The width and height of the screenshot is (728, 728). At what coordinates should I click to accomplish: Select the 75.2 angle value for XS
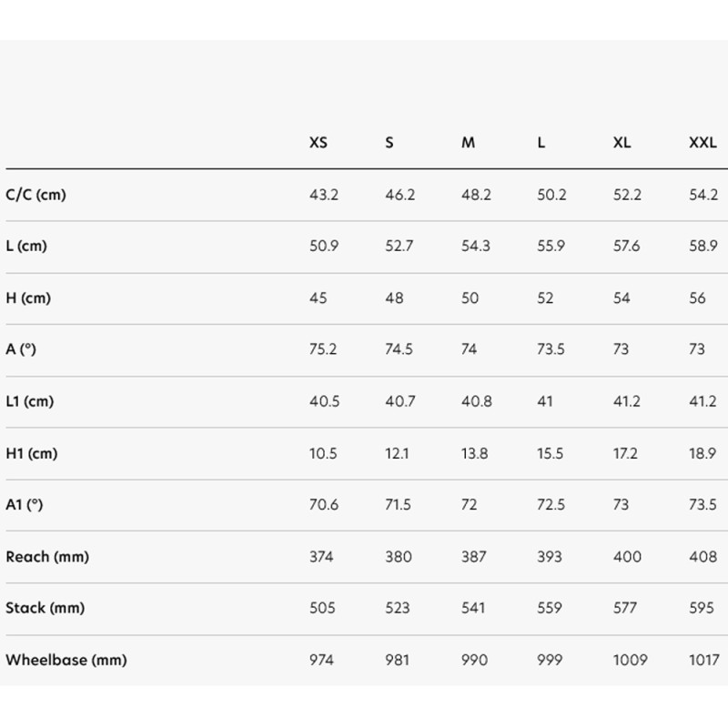pos(324,349)
